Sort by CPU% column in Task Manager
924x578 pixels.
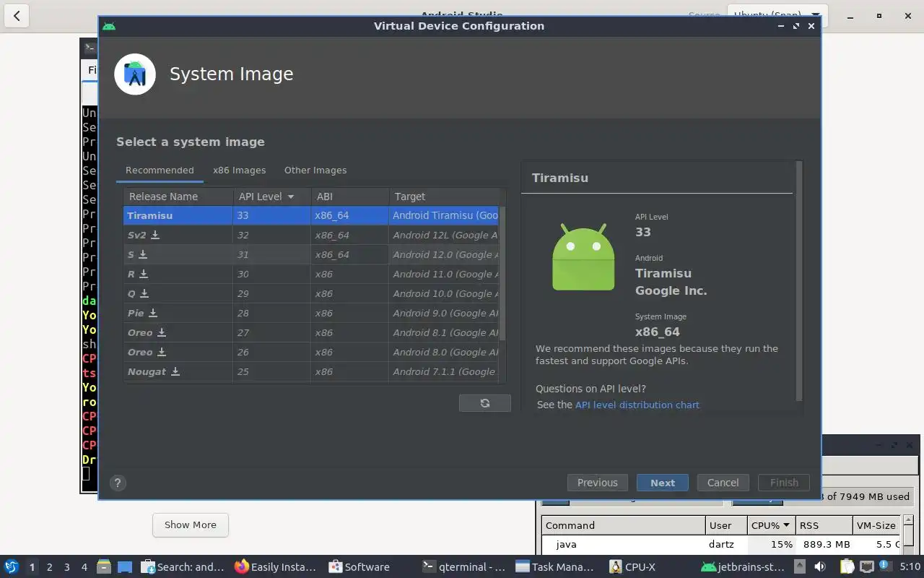[x=772, y=525]
